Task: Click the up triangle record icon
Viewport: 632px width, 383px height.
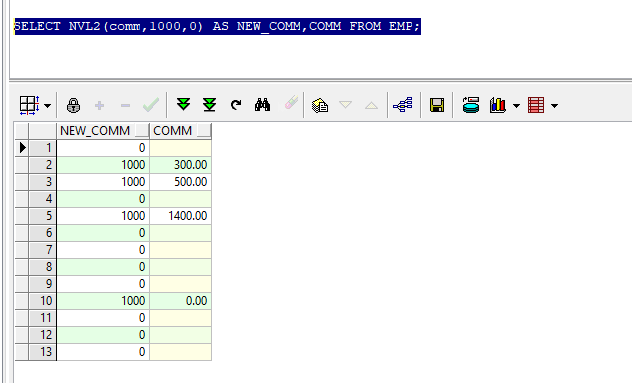Action: point(371,106)
